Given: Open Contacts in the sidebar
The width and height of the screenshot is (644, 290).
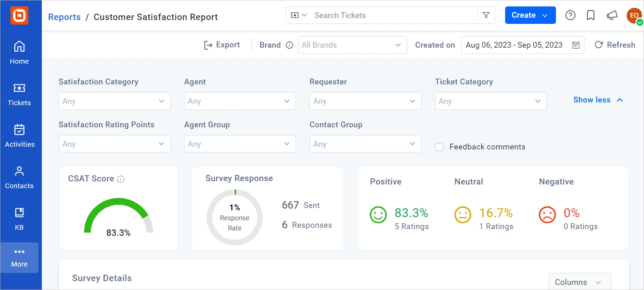Looking at the screenshot, I should pyautogui.click(x=19, y=178).
